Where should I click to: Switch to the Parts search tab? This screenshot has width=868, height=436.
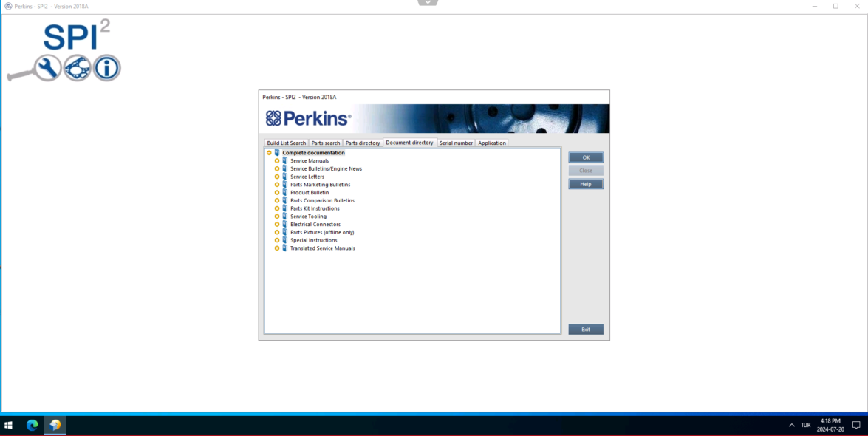click(326, 143)
